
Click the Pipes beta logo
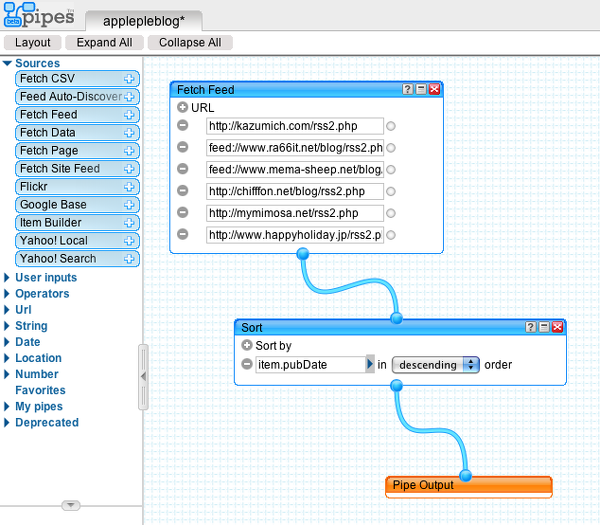coord(39,15)
